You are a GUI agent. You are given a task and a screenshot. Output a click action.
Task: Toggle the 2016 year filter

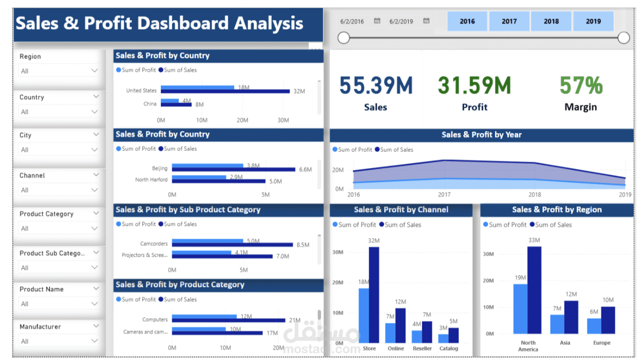point(467,21)
